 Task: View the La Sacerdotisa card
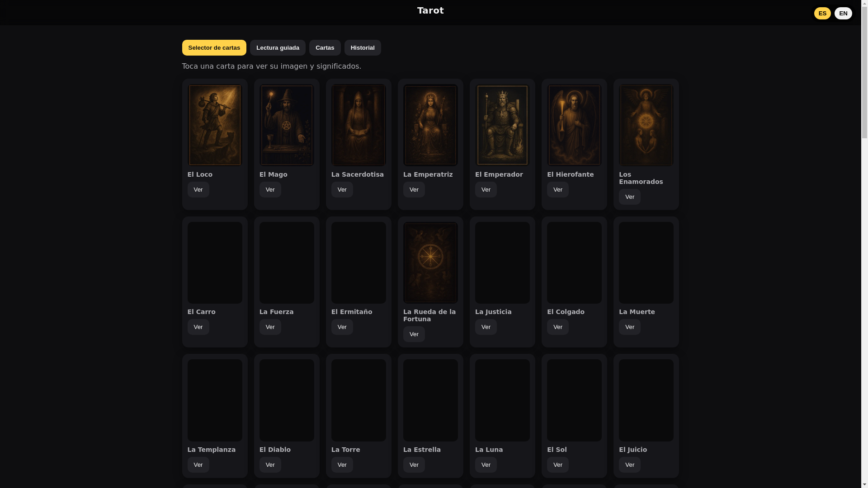pyautogui.click(x=342, y=189)
